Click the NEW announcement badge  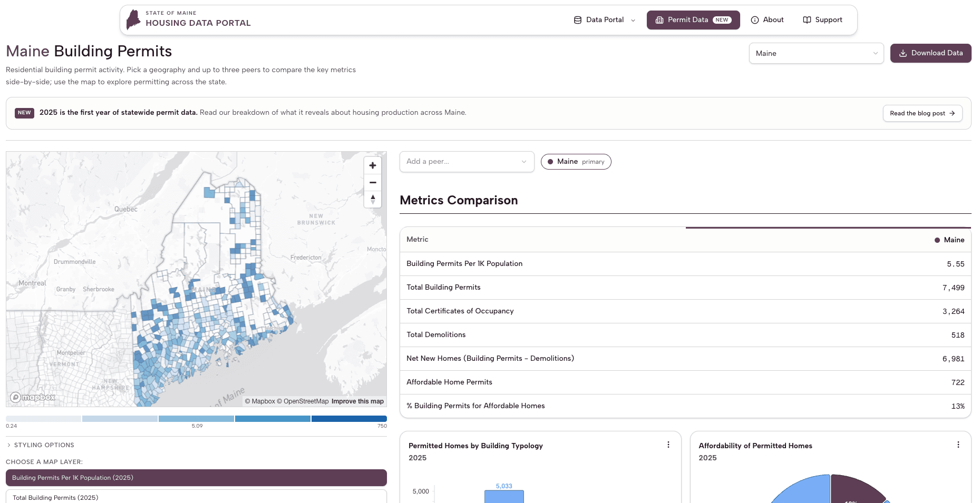click(24, 113)
